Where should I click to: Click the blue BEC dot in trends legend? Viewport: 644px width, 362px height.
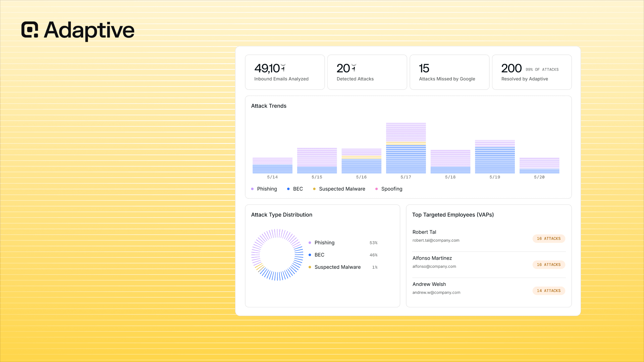(x=288, y=189)
